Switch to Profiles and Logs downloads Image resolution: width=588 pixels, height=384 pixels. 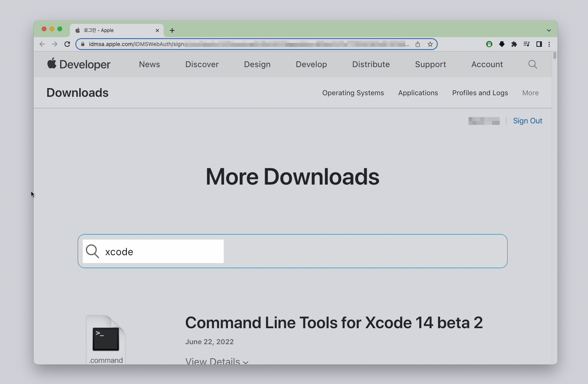tap(480, 93)
